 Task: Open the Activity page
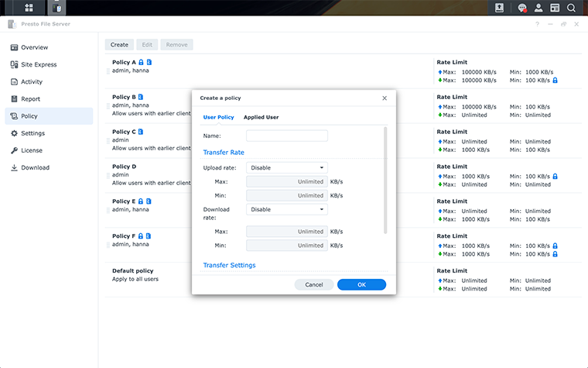point(32,81)
